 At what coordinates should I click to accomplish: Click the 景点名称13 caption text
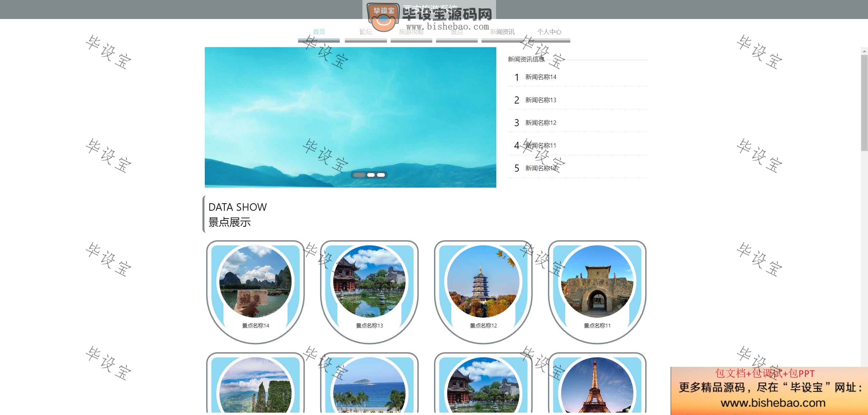tap(369, 325)
